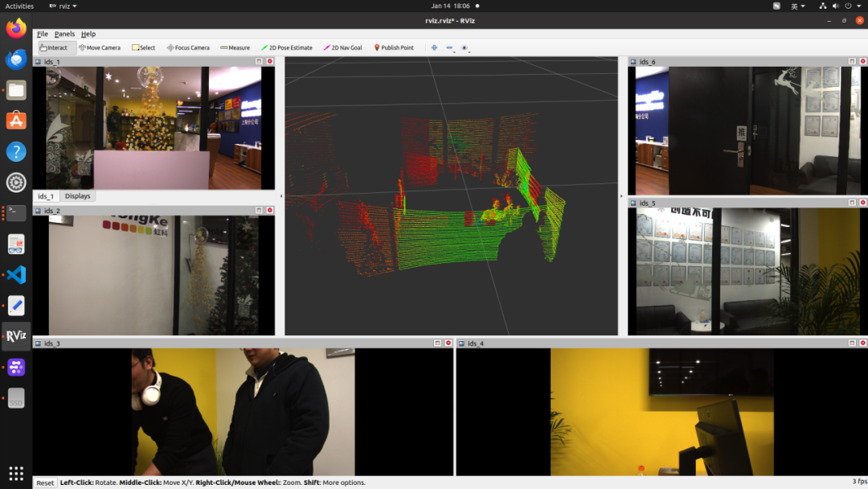Open the Panels menu
This screenshot has width=868, height=489.
click(x=64, y=34)
